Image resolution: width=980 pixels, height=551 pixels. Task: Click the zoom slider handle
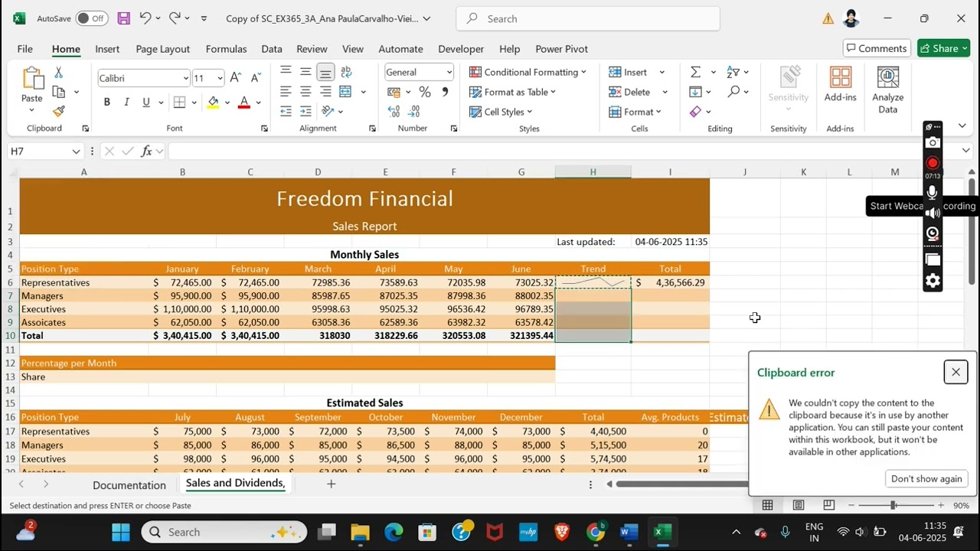893,505
